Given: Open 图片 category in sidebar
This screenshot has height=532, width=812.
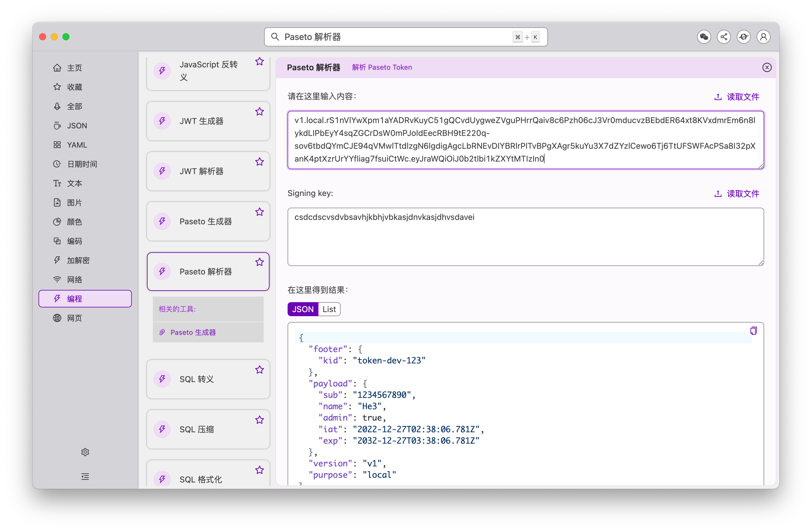Looking at the screenshot, I should pos(85,203).
